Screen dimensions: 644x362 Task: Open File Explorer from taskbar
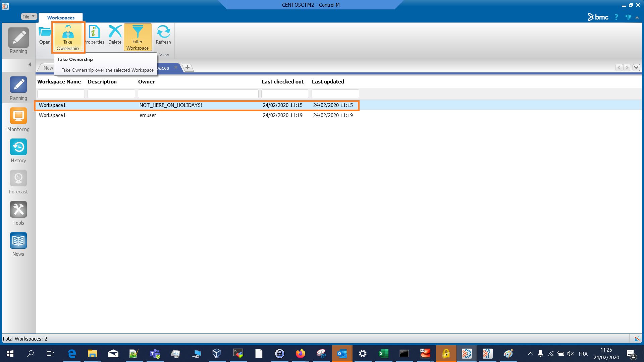(x=92, y=354)
